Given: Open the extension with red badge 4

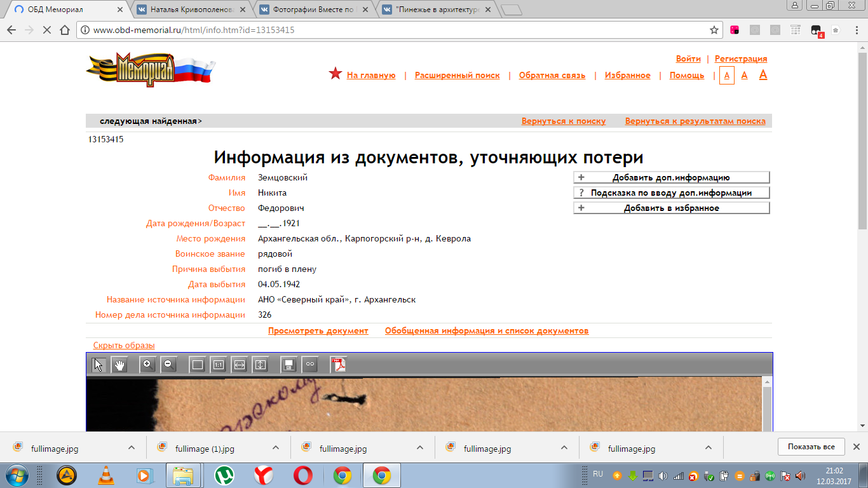Looking at the screenshot, I should pos(817,30).
